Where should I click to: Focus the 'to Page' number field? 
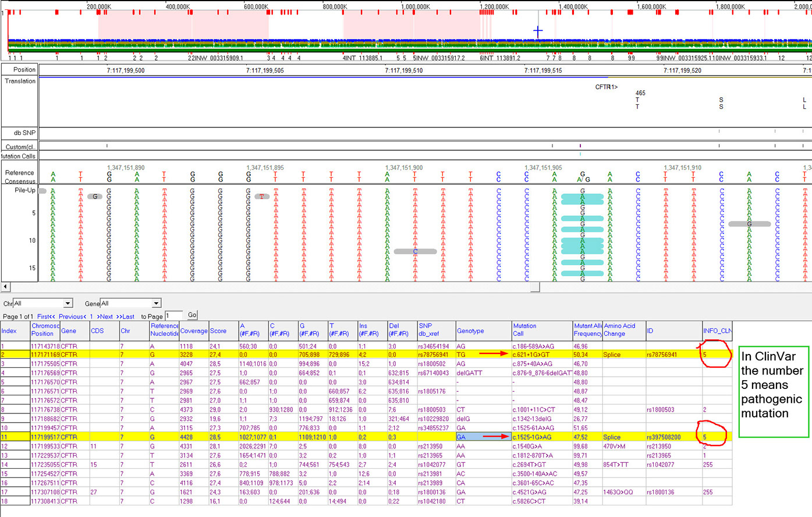(173, 316)
